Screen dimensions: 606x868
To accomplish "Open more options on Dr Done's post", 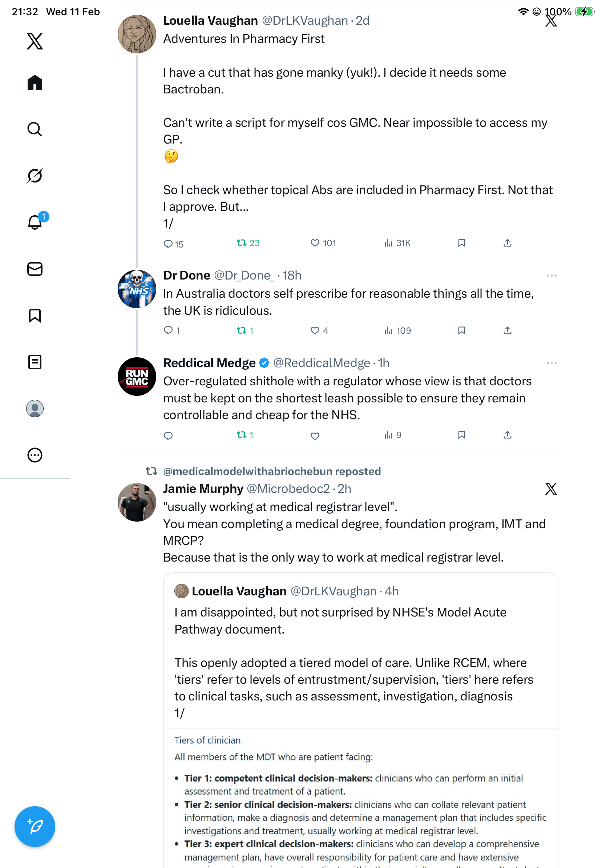I will pyautogui.click(x=551, y=276).
